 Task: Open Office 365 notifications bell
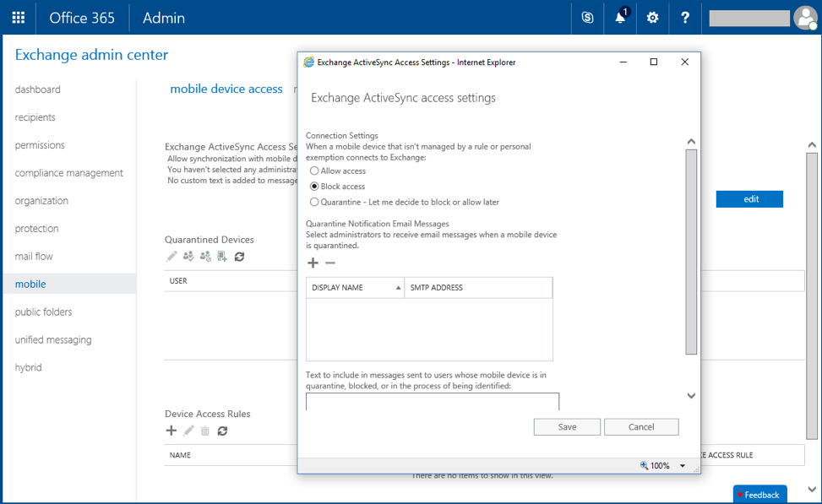tap(619, 18)
